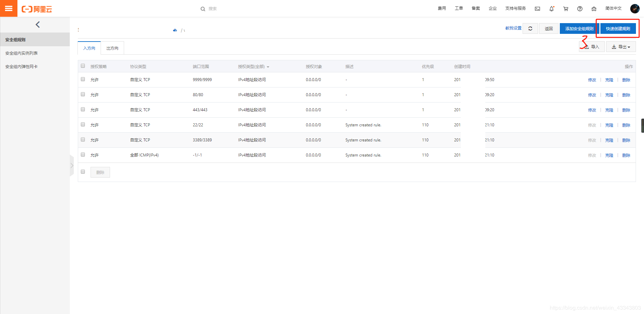Screen dimensions: 644x314
Task: Open 安全组内实例列表 in the sidebar
Action: tap(35, 53)
